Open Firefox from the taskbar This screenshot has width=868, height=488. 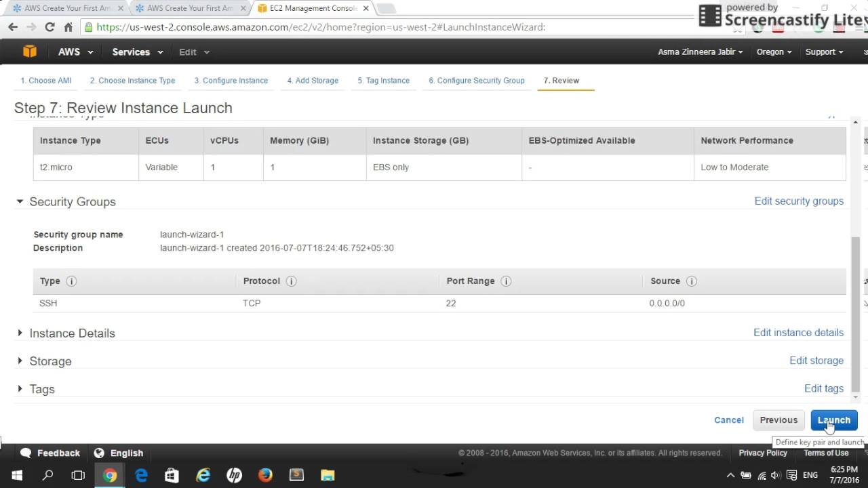pos(265,475)
